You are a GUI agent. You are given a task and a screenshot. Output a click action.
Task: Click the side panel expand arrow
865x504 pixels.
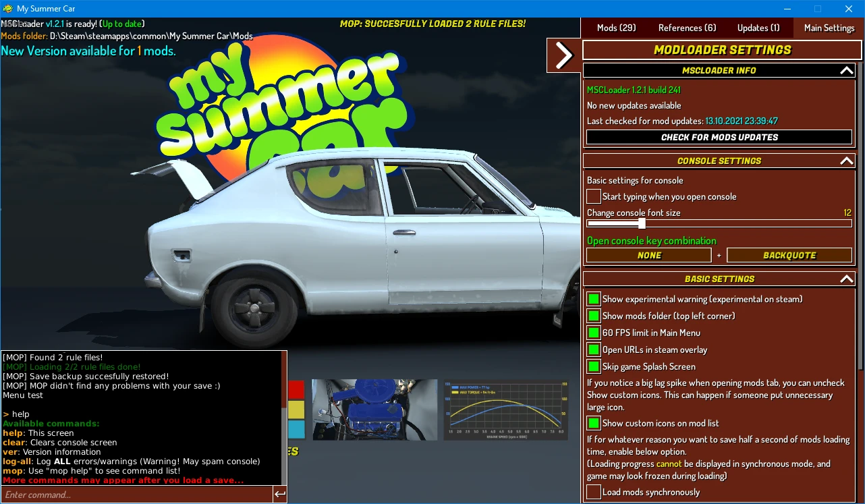(563, 55)
